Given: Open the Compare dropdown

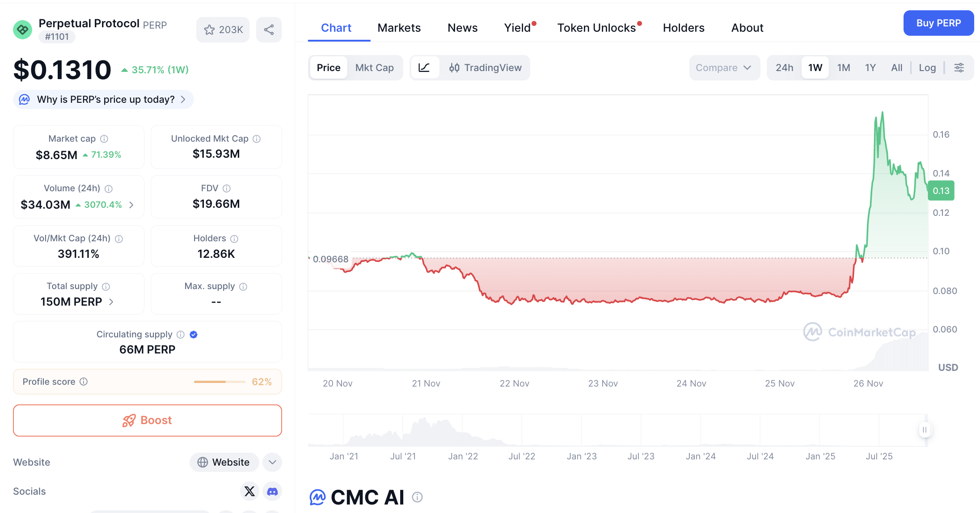Looking at the screenshot, I should pyautogui.click(x=724, y=67).
